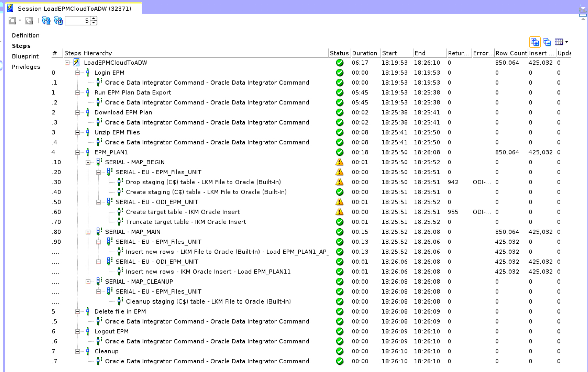Select the Session LoadEPMCloudToADW editor tab
The width and height of the screenshot is (588, 372).
[73, 8]
